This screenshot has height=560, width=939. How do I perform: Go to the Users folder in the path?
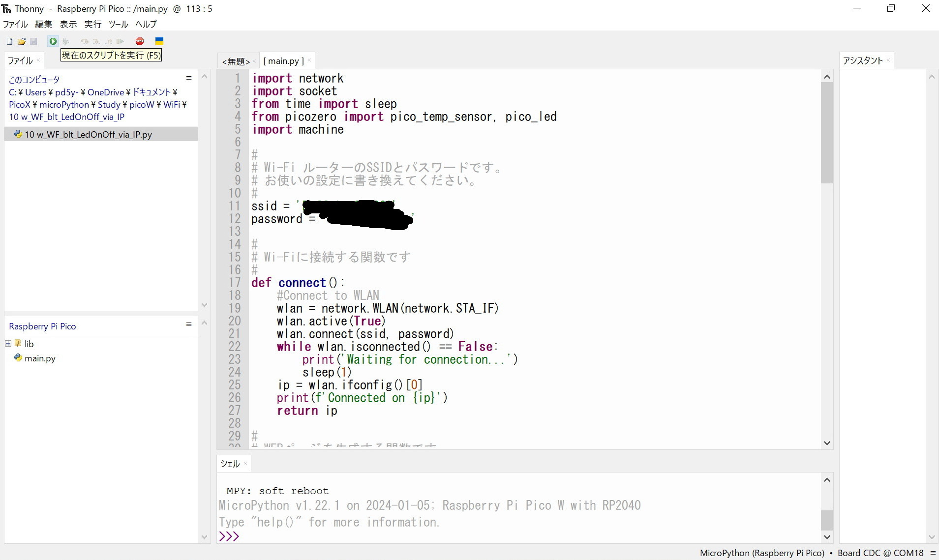[x=35, y=92]
